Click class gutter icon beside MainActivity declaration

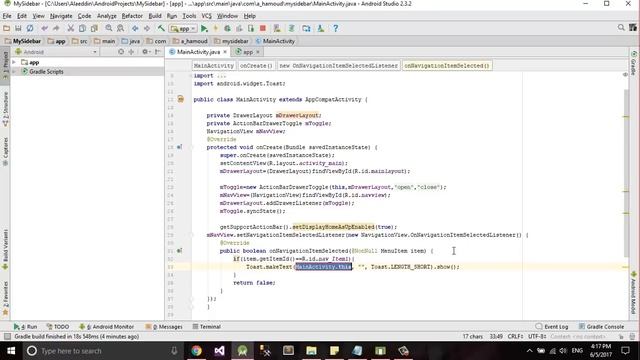tap(180, 99)
